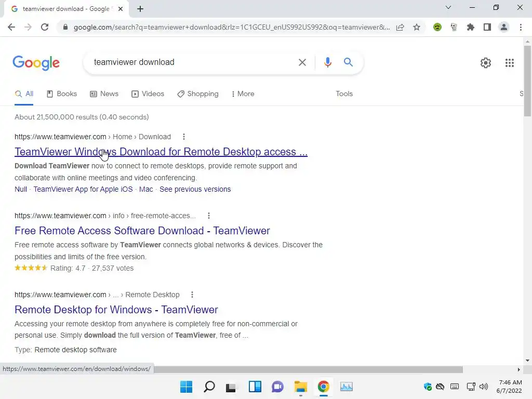Click Type: Remote desktop software text
The width and height of the screenshot is (532, 399).
[65, 350]
